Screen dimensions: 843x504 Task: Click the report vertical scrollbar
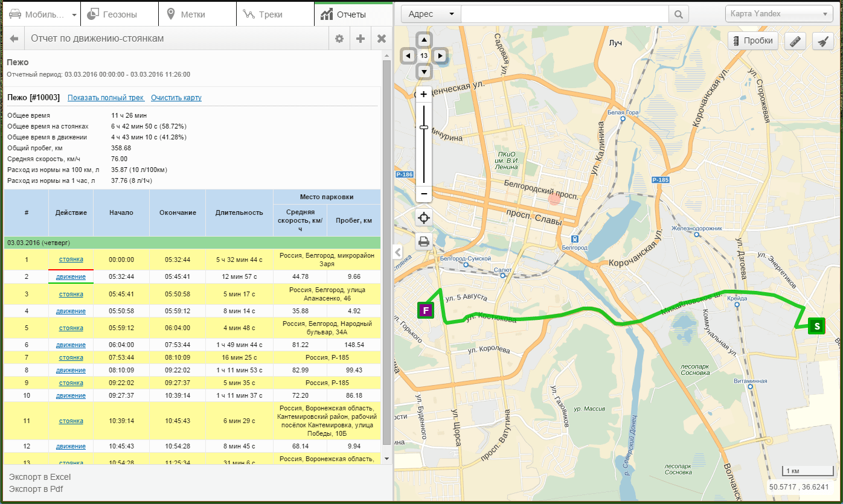point(386,251)
